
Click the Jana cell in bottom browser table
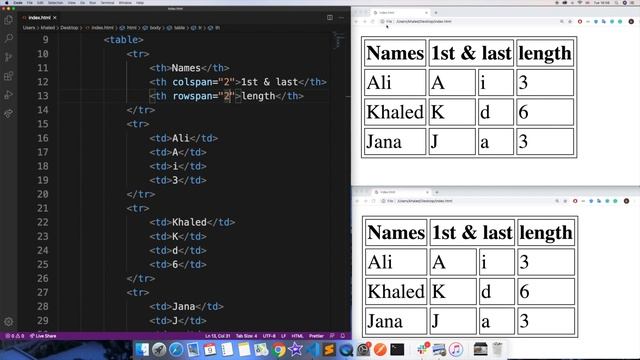(396, 321)
